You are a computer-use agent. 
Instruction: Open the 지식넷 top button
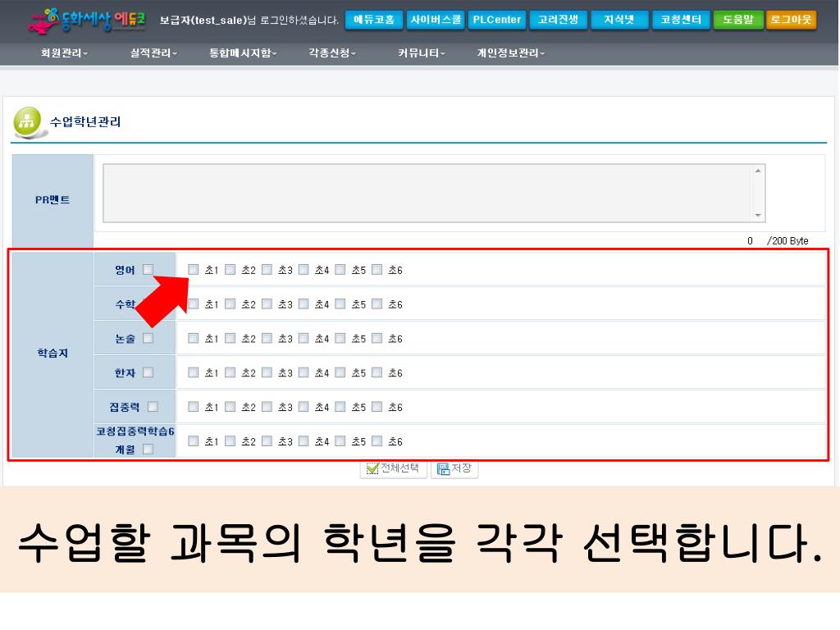click(x=619, y=20)
